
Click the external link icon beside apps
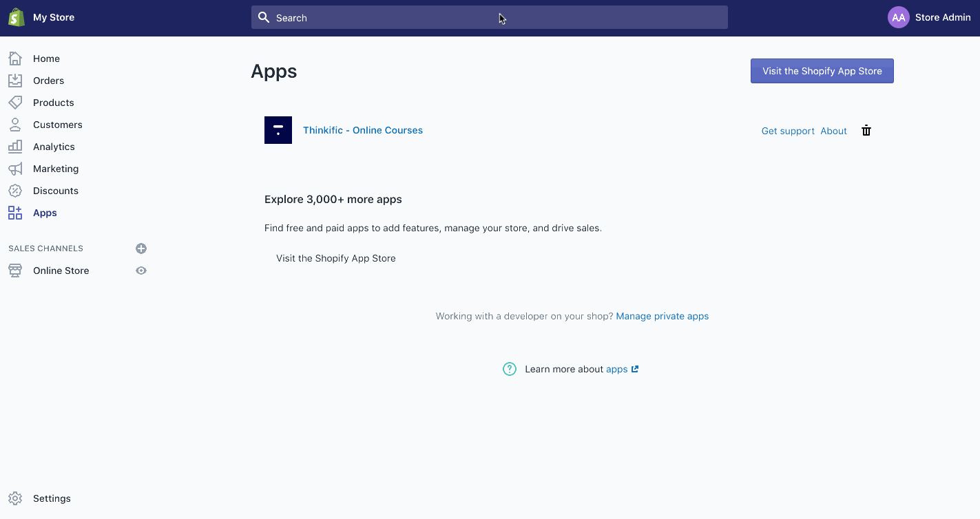point(635,369)
